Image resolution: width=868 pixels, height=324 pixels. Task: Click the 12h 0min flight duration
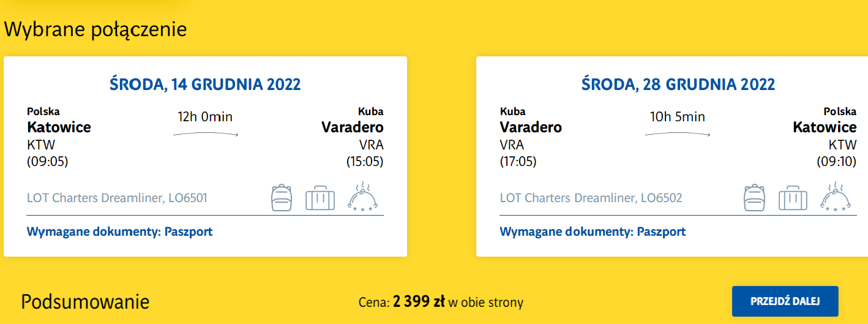point(205,116)
